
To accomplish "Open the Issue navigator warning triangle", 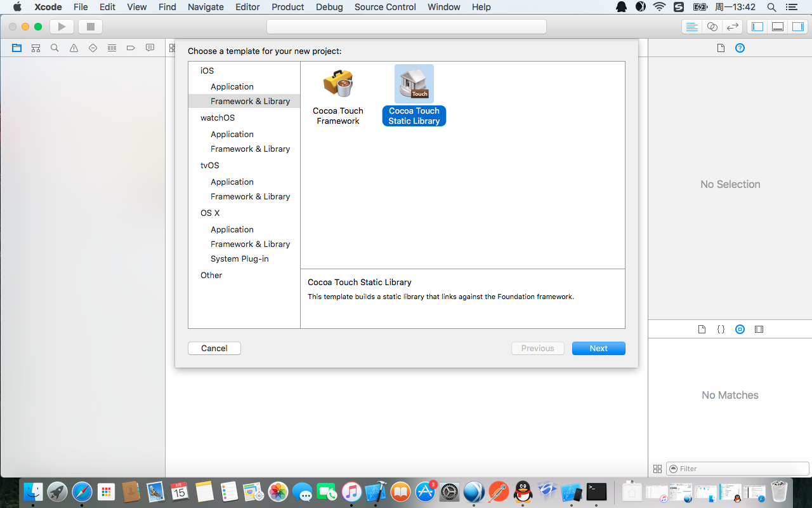I will [74, 48].
